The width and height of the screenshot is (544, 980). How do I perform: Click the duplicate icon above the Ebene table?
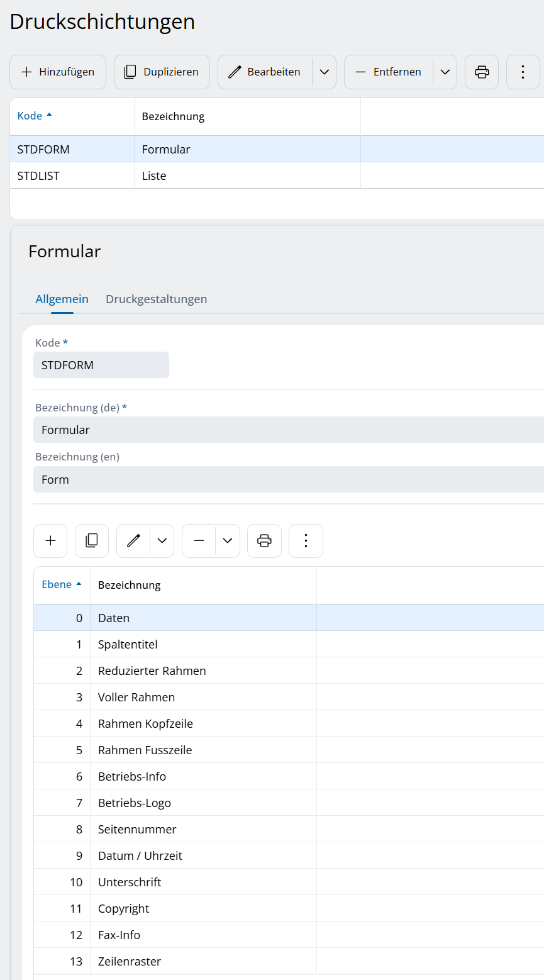tap(92, 541)
